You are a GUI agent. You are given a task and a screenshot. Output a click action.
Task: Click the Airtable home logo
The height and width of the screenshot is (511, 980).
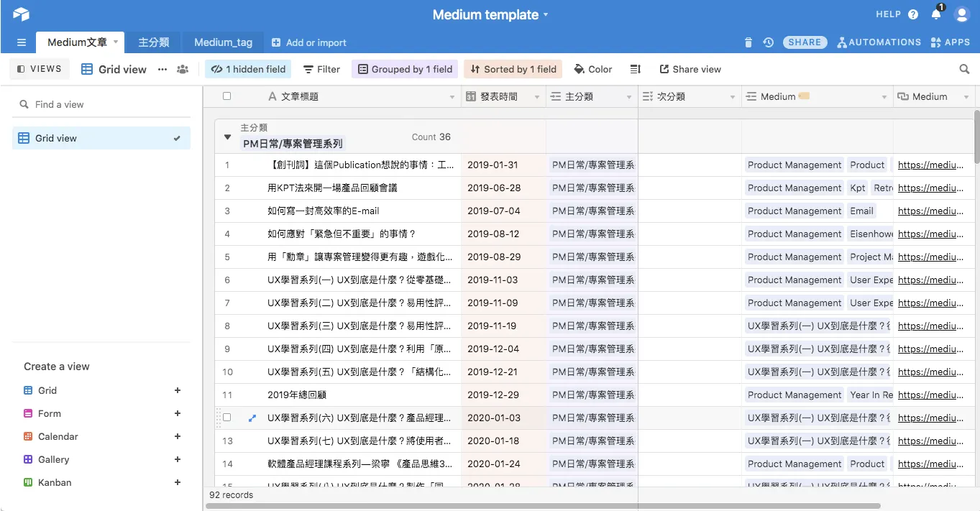[21, 14]
